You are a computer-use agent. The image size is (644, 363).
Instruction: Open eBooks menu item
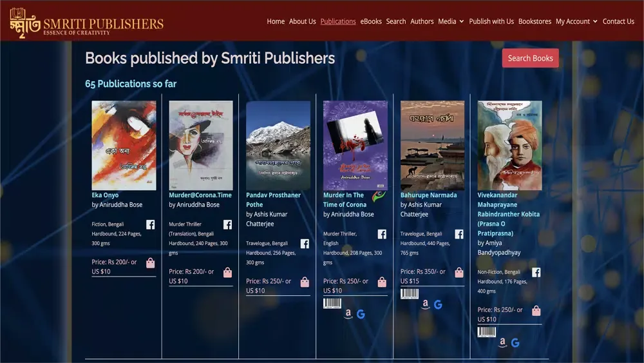pyautogui.click(x=371, y=21)
